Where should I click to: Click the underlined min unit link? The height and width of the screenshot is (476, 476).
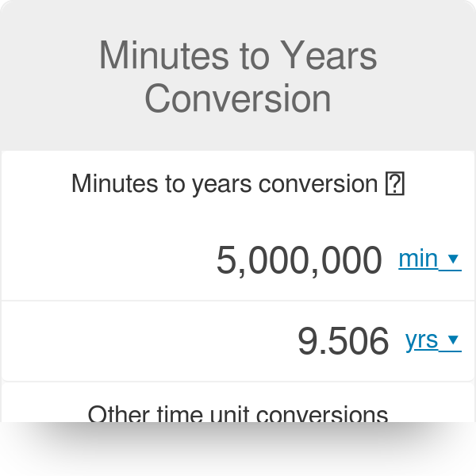click(418, 259)
